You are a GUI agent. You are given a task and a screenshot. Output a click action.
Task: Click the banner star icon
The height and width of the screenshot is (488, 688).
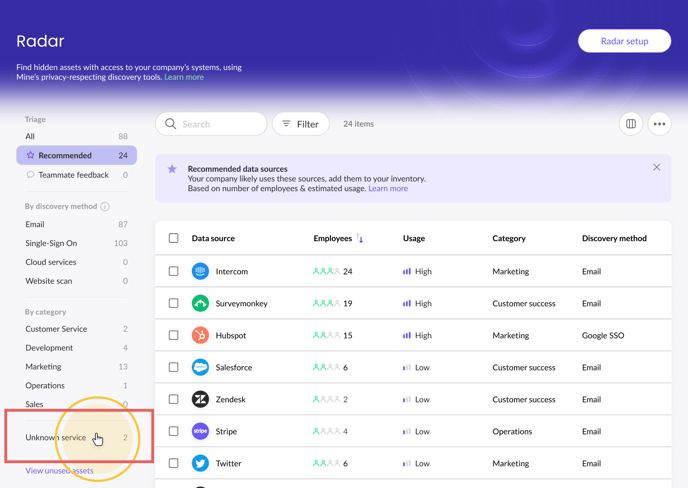pos(172,169)
